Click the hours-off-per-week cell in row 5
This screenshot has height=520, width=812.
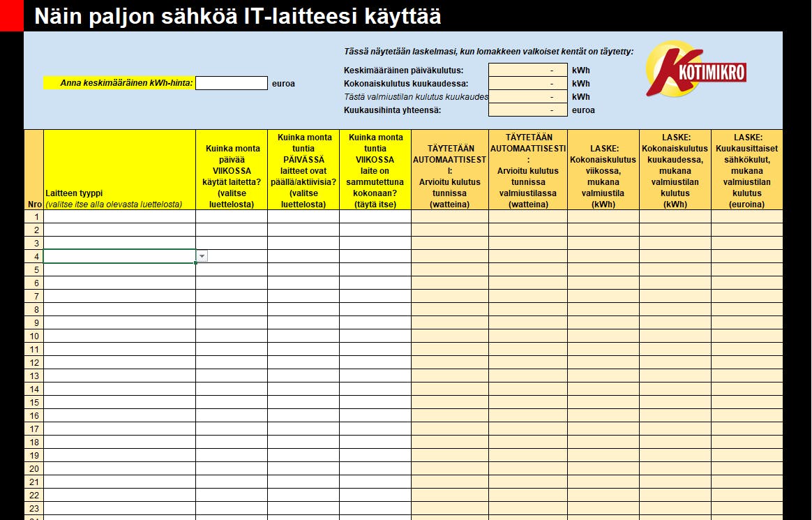[x=375, y=270]
